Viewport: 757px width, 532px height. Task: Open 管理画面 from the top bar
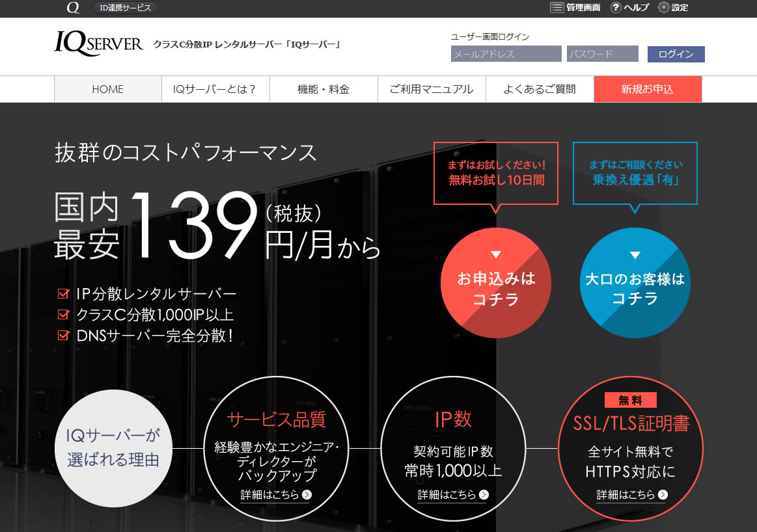575,8
